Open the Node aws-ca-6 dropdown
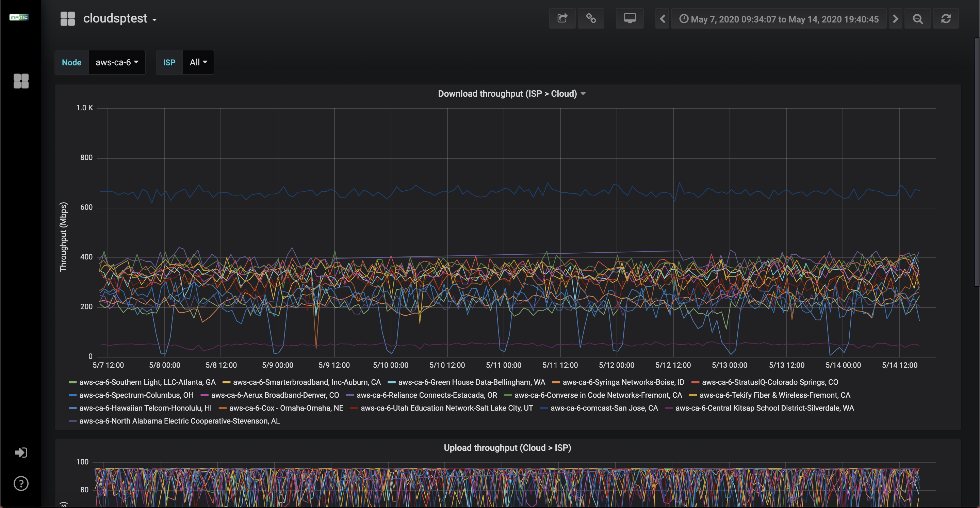980x508 pixels. 117,62
